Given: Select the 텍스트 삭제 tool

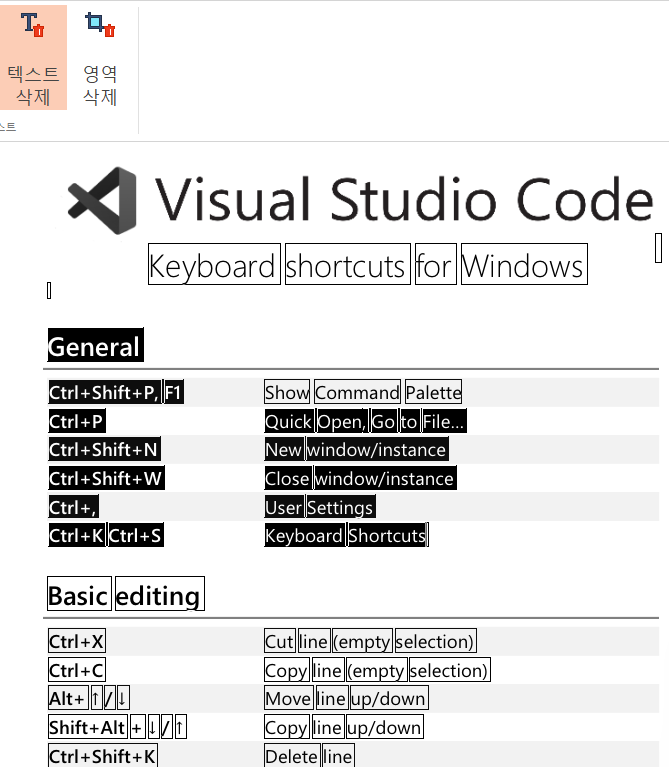Looking at the screenshot, I should pos(33,57).
